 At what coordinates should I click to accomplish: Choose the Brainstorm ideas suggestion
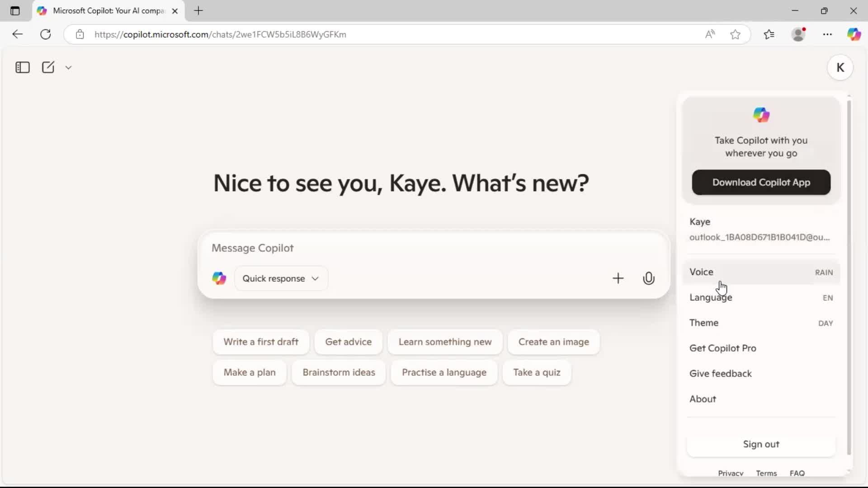[x=339, y=373]
